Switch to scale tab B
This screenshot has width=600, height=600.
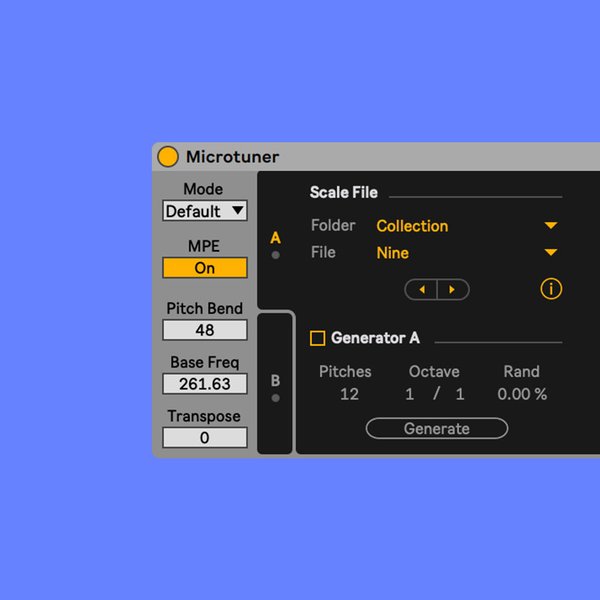(275, 383)
